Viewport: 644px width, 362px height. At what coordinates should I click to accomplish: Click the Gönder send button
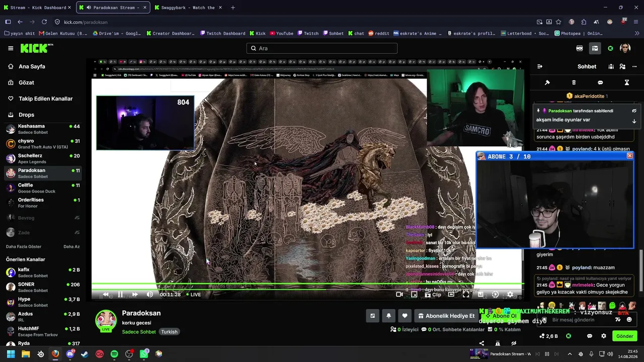624,336
